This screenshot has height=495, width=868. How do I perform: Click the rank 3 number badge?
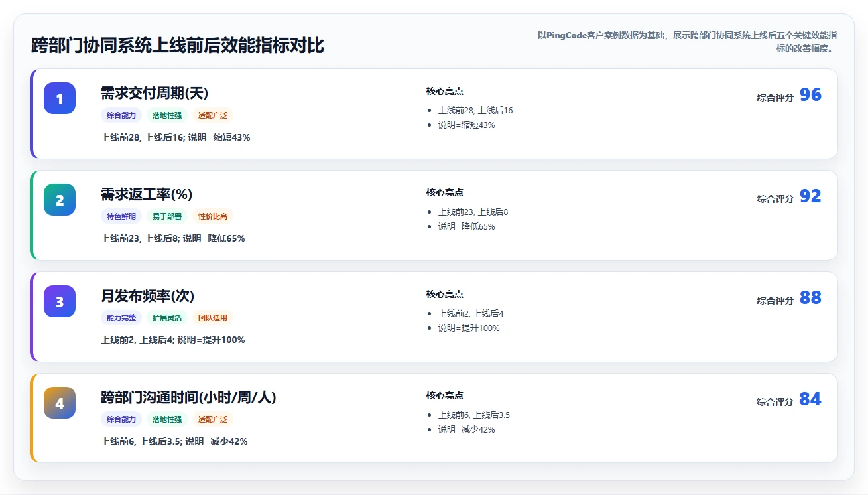tap(60, 301)
